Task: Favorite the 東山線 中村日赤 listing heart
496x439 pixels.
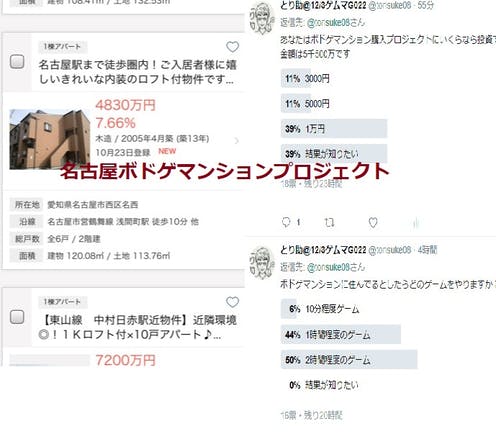Action: (x=232, y=302)
